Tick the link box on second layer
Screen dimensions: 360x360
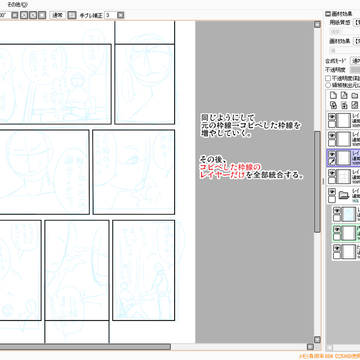[332, 143]
